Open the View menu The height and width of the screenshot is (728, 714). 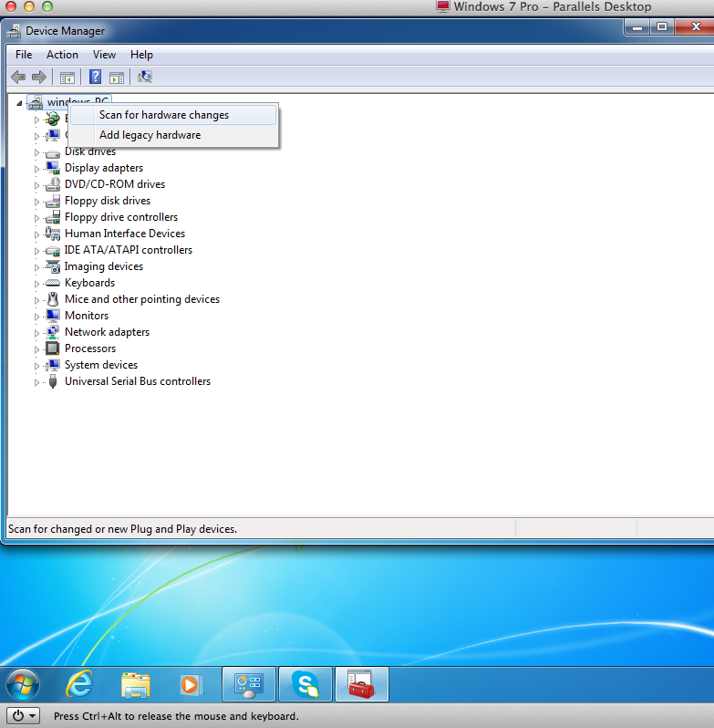pos(104,55)
